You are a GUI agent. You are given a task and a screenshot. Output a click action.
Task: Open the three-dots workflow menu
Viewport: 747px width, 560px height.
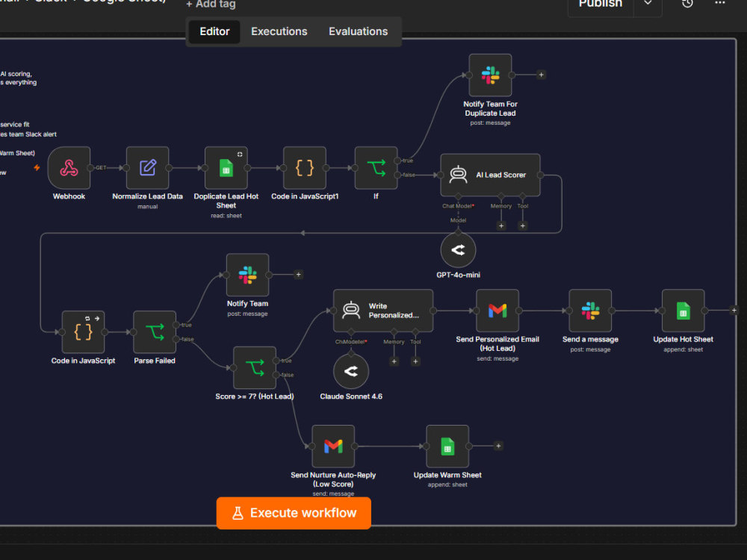tap(720, 3)
